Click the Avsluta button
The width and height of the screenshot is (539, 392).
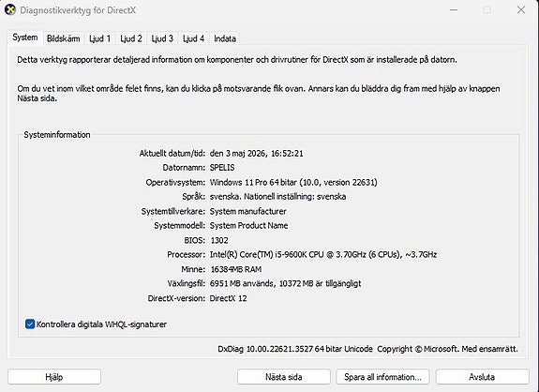pyautogui.click(x=482, y=377)
